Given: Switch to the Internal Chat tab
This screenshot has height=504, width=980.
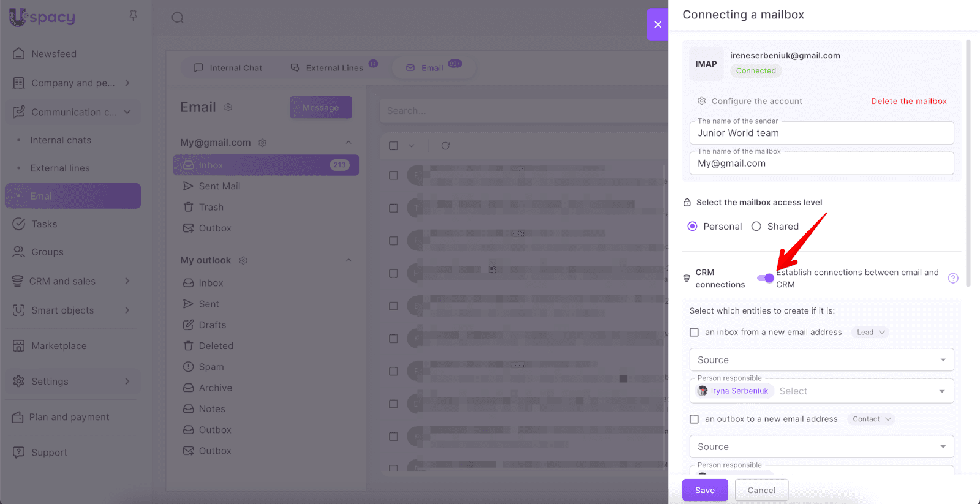Looking at the screenshot, I should pos(228,68).
